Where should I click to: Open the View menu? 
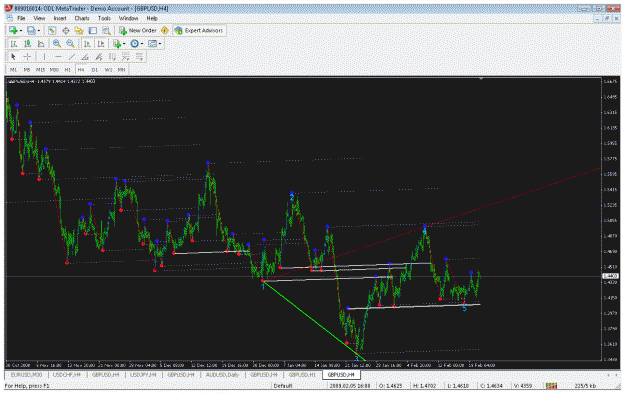39,18
